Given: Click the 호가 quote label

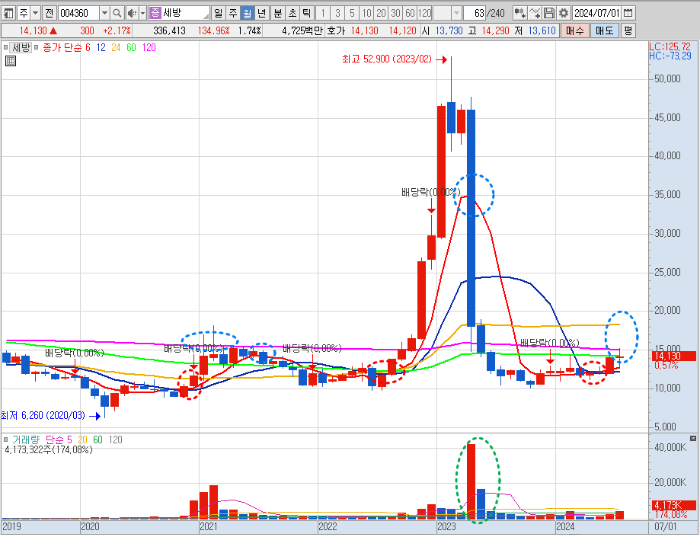Looking at the screenshot, I should coord(336,31).
